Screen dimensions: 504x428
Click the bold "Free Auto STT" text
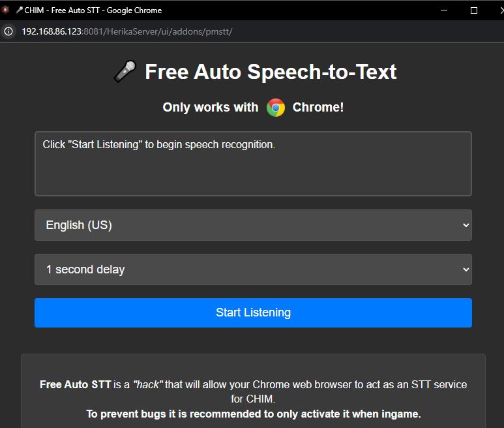coord(75,384)
